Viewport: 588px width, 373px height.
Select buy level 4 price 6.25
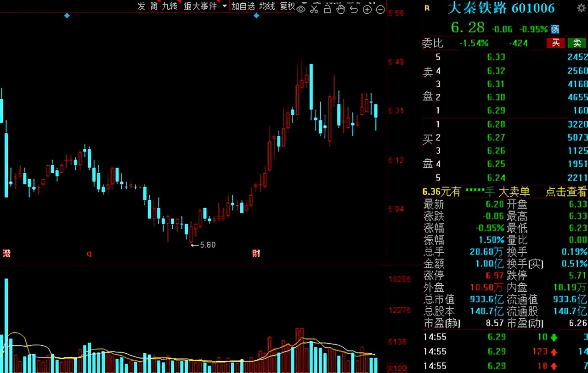click(x=496, y=164)
